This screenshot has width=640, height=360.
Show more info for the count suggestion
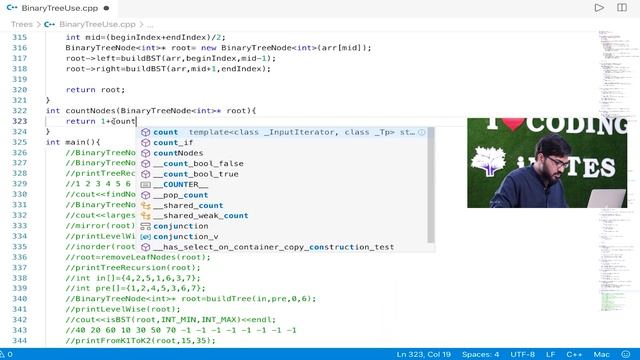422,132
